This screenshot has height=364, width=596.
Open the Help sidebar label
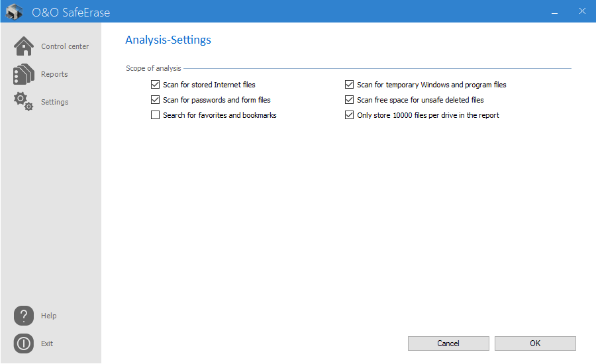tap(48, 316)
